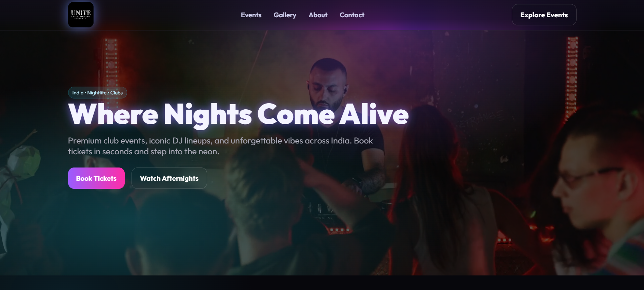The image size is (644, 290).
Task: Click the word 'Nights' in the headline
Action: pos(208,115)
